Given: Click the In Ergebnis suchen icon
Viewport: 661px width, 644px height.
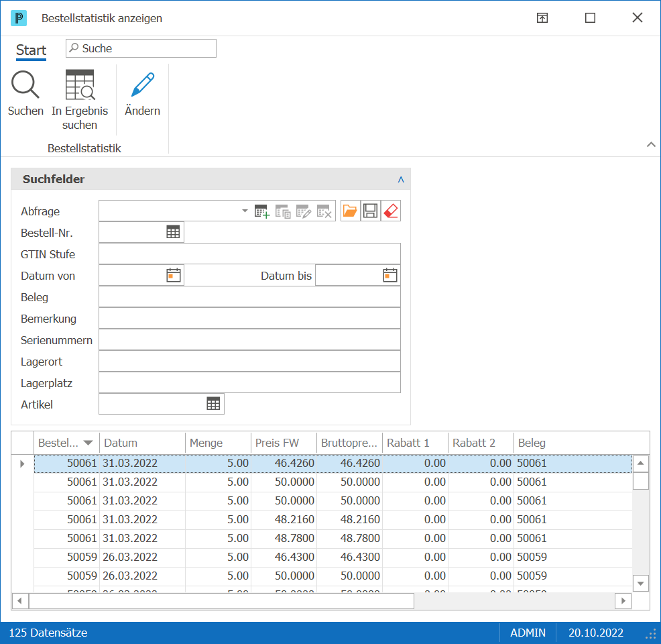Looking at the screenshot, I should [x=80, y=85].
